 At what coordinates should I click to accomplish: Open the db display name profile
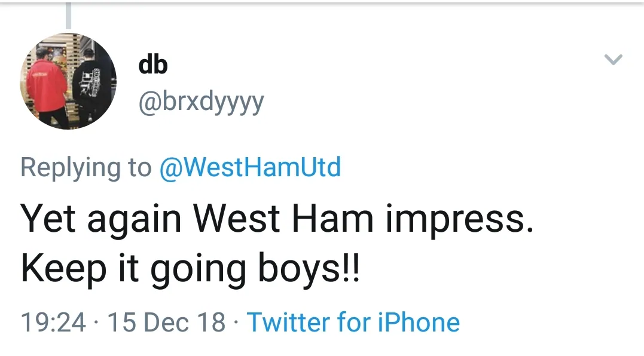click(x=153, y=65)
